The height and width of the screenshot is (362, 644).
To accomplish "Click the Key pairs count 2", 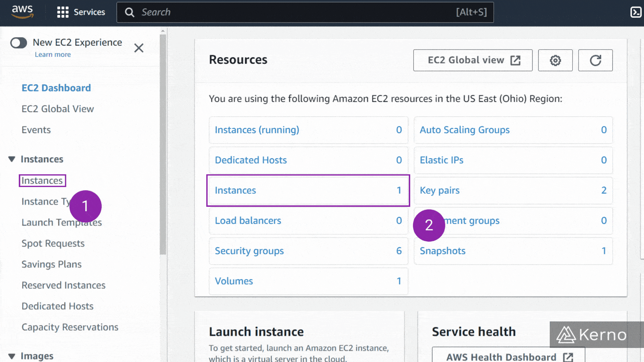I will click(604, 190).
